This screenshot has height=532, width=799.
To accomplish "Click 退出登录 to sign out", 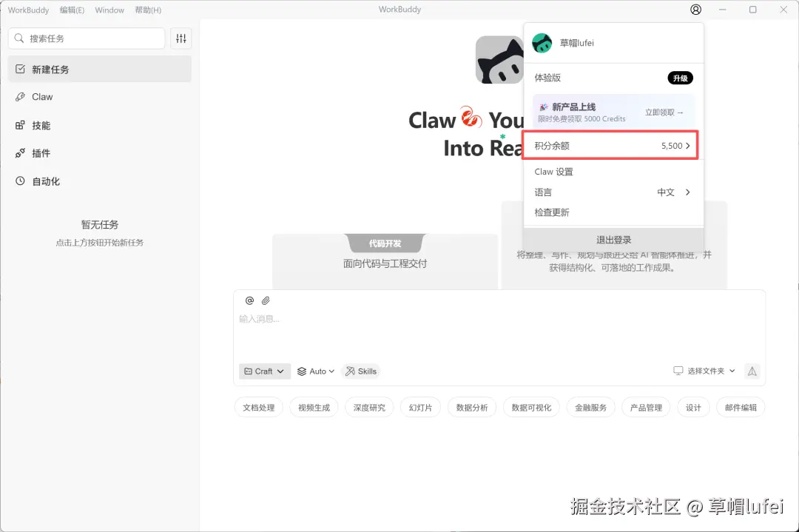I will (x=613, y=240).
